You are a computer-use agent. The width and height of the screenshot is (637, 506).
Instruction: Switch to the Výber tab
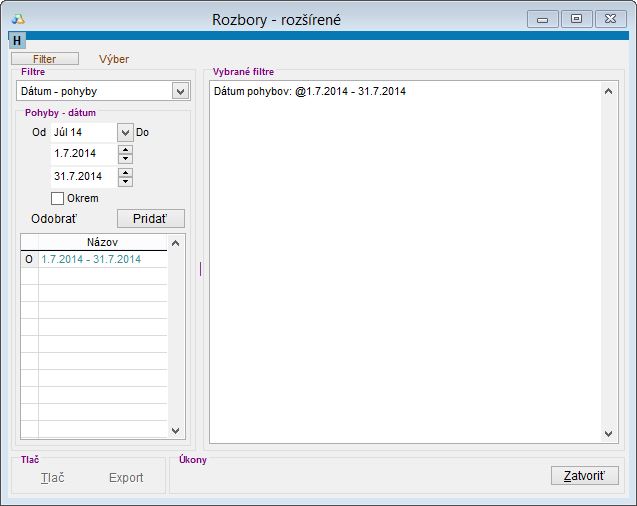click(x=112, y=59)
